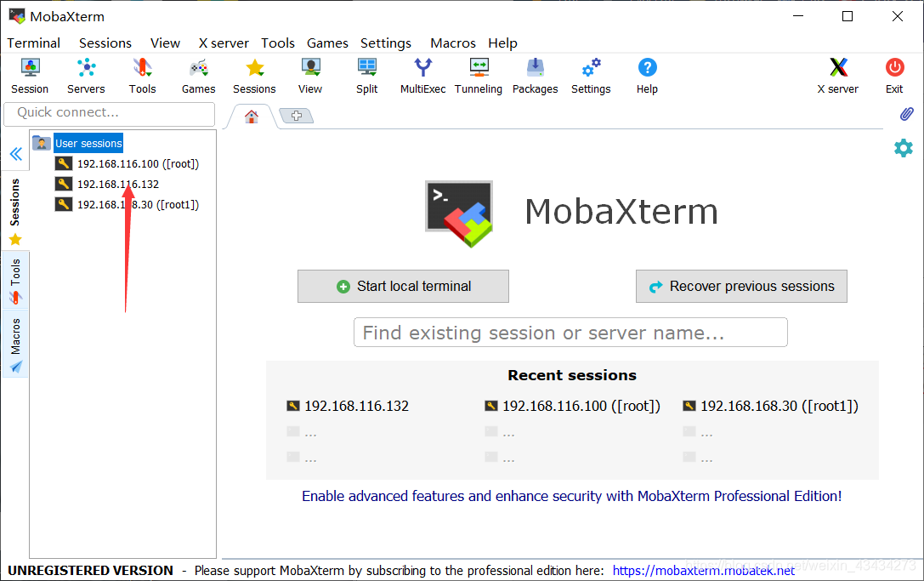The image size is (924, 581).
Task: Open Settings gears toolbar icon
Action: coord(591,76)
